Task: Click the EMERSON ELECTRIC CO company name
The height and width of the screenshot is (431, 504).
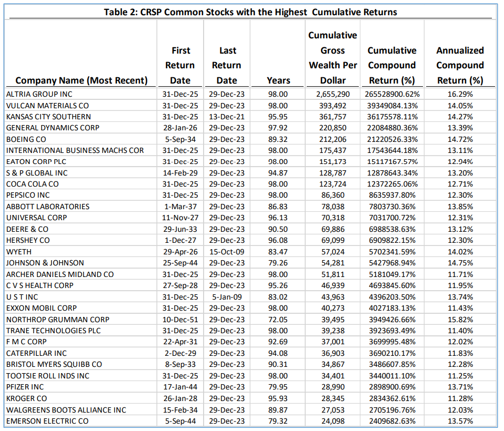Action: [47, 421]
